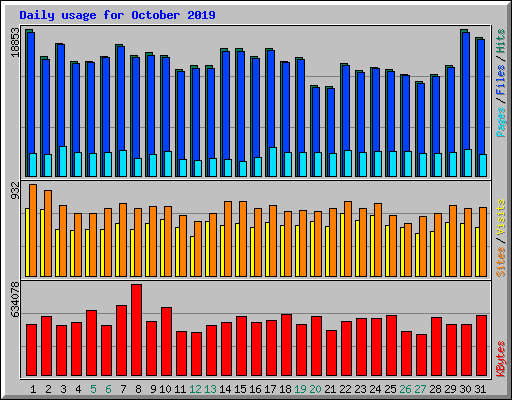The image size is (512, 400).
Task: Click day label '29' on the x-axis
Action: (x=450, y=389)
